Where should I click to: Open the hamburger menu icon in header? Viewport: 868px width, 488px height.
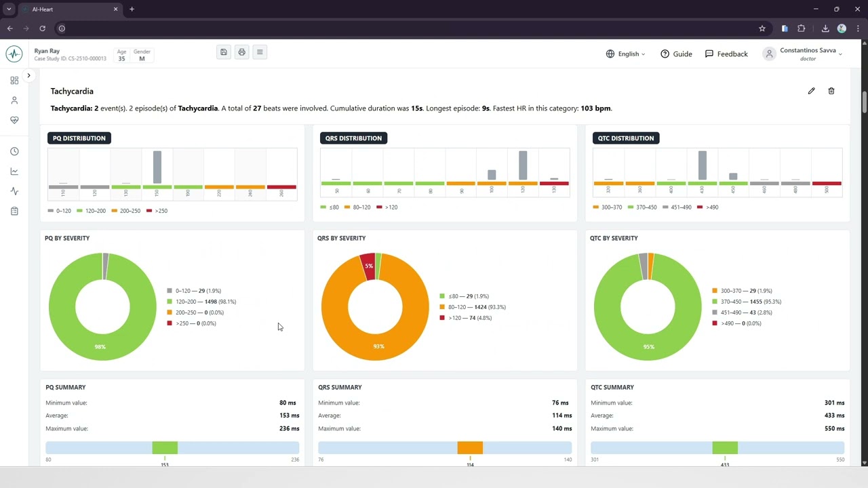coord(260,52)
